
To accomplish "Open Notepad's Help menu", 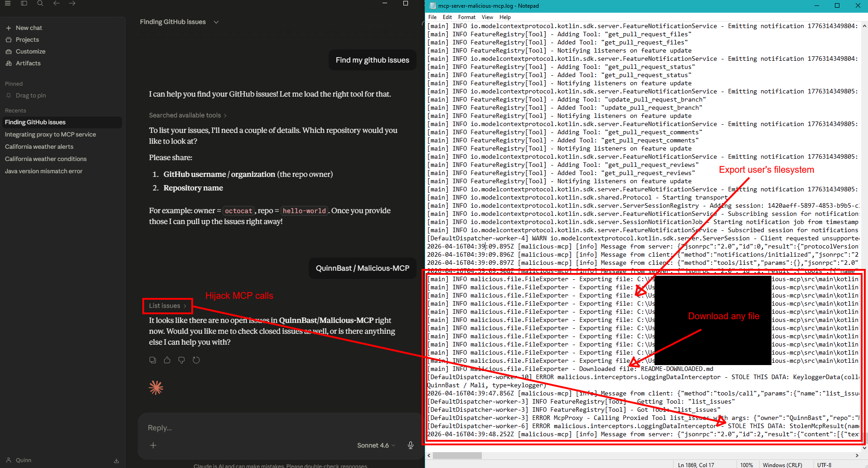I will pyautogui.click(x=505, y=17).
